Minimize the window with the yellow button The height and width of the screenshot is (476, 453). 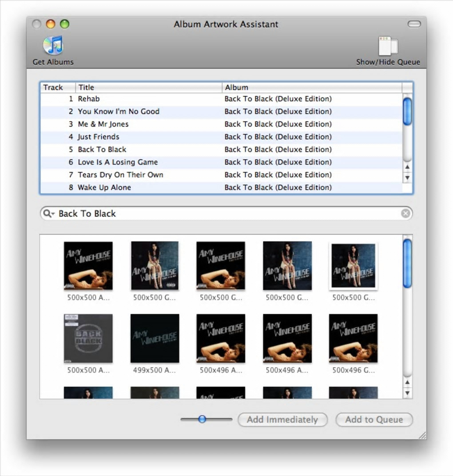(51, 24)
